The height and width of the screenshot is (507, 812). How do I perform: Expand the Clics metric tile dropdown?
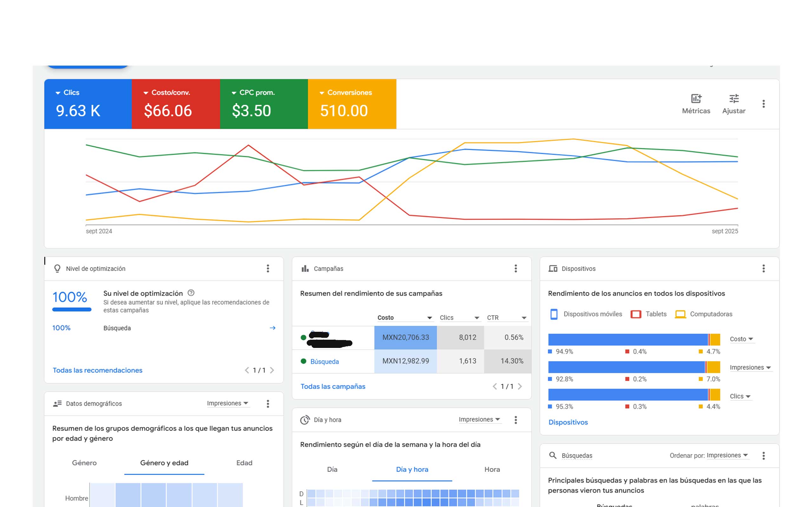[58, 93]
